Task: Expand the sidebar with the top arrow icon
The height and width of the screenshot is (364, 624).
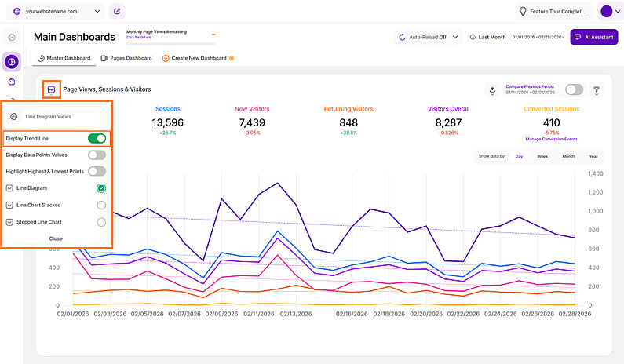Action: 12,37
